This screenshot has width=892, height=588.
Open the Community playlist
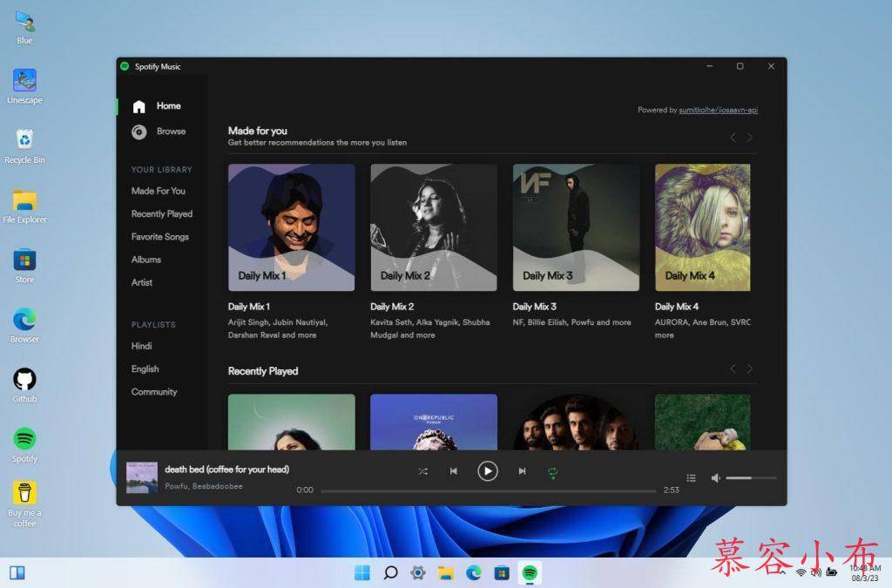[154, 392]
